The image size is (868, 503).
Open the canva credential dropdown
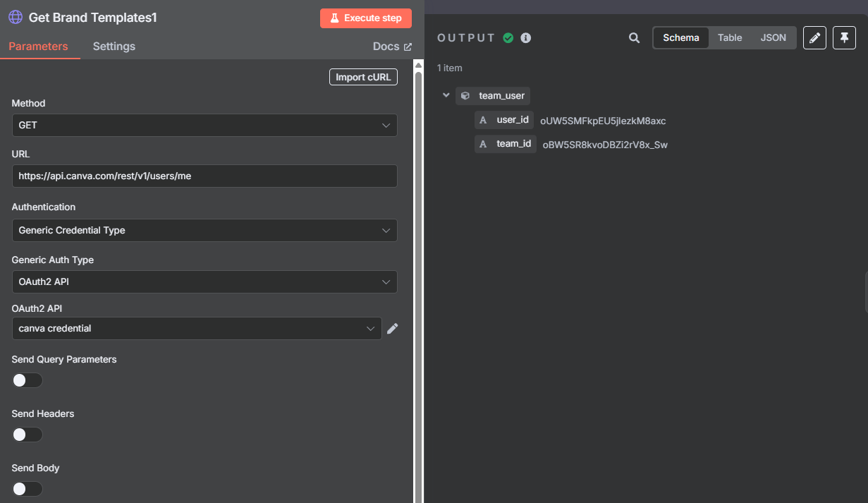197,328
